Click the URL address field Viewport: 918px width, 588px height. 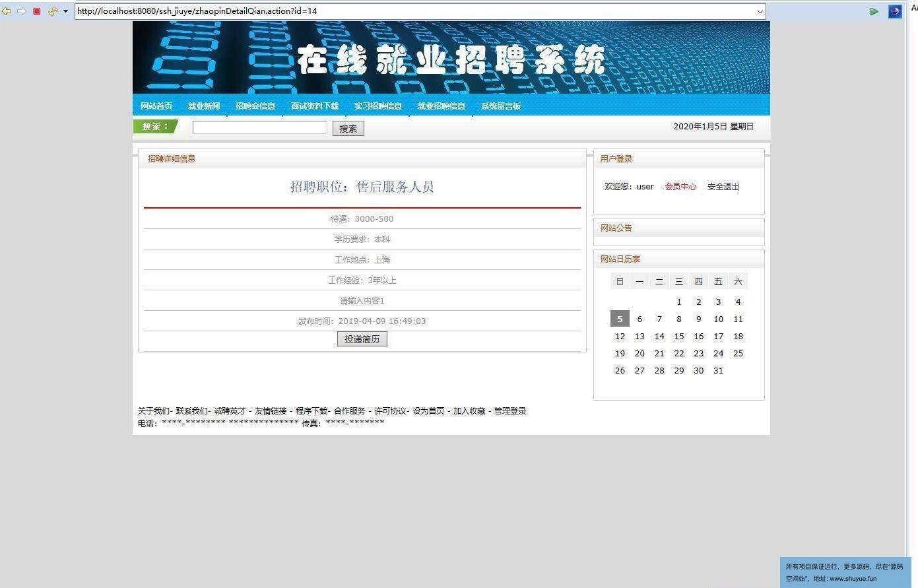[416, 11]
